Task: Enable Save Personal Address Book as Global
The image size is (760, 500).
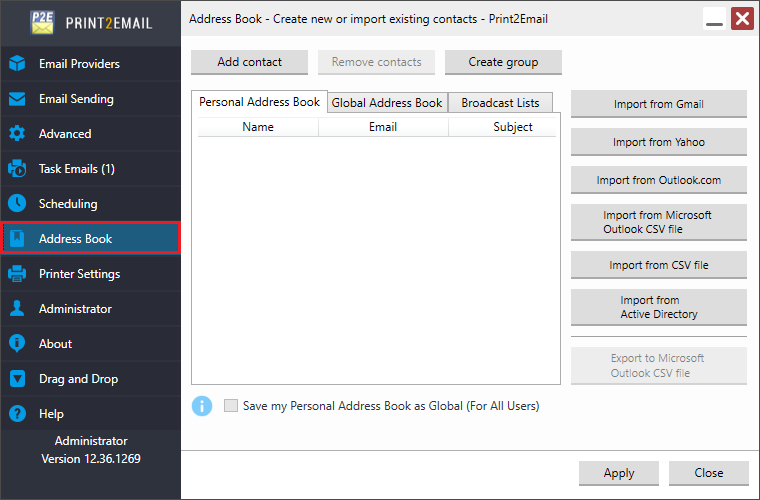Action: (x=232, y=406)
